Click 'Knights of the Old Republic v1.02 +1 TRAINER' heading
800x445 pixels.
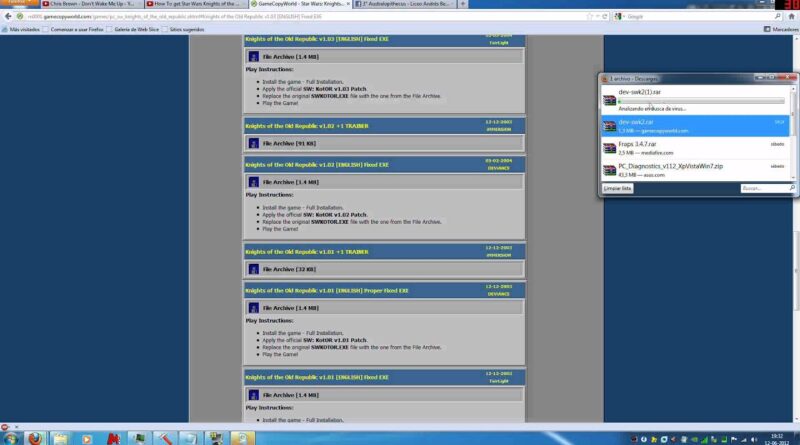[x=307, y=126]
